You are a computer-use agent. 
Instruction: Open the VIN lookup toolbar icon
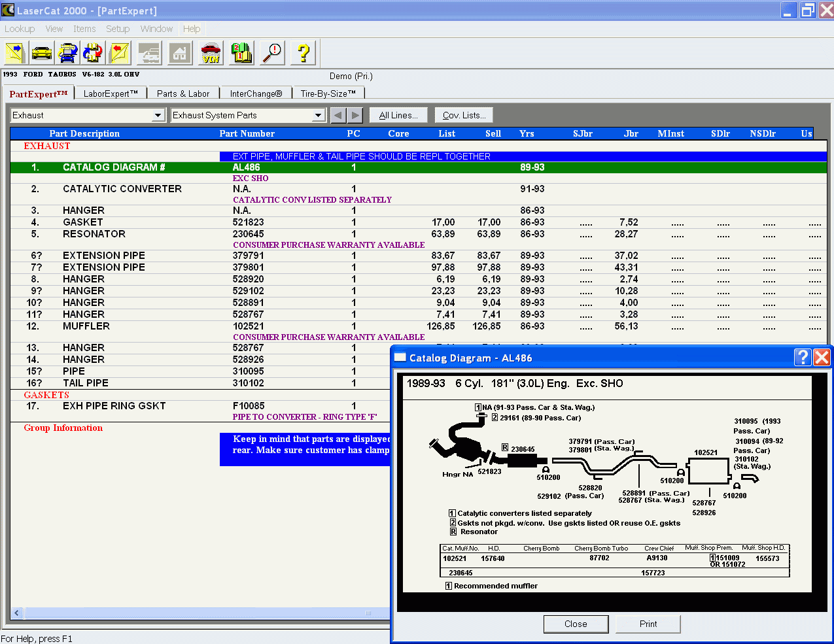click(x=211, y=53)
